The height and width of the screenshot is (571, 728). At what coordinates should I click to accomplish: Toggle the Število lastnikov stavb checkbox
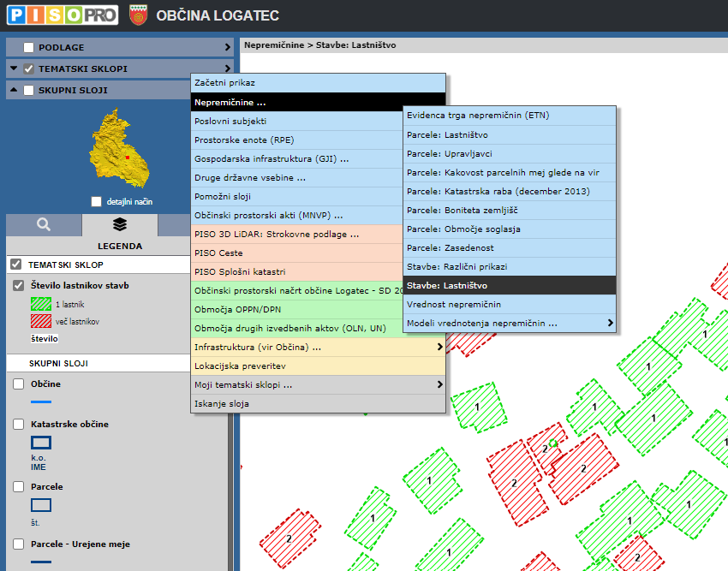[19, 285]
